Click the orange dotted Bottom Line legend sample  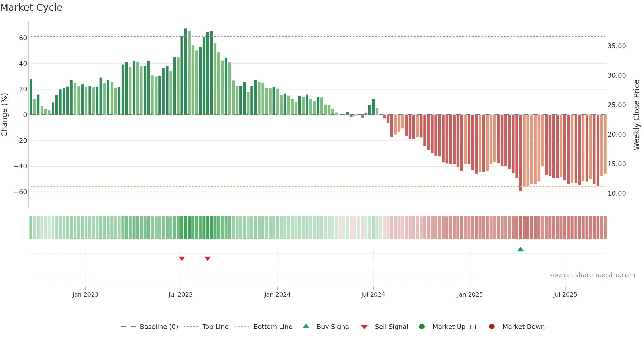(242, 327)
